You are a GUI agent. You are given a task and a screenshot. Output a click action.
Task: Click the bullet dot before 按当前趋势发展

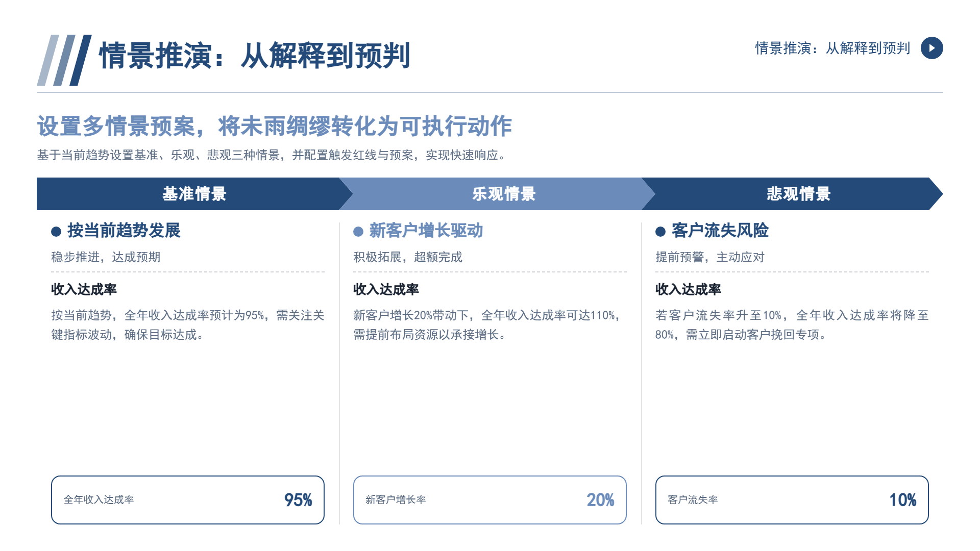click(56, 232)
